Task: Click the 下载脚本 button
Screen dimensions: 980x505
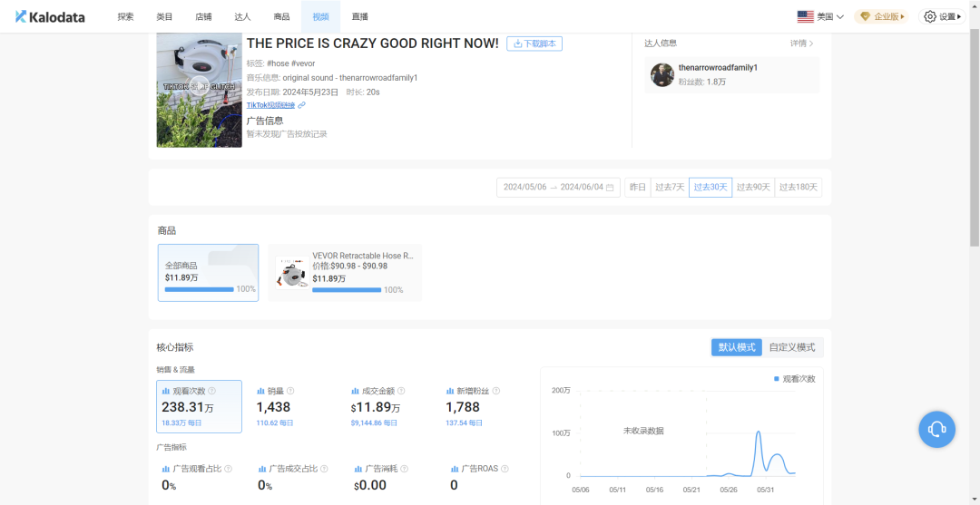Action: pyautogui.click(x=534, y=44)
